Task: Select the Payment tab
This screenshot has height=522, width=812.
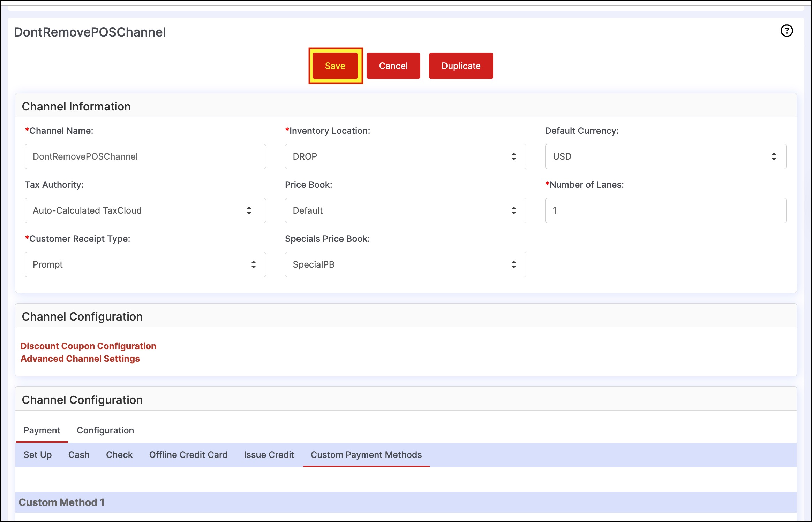Action: 42,430
